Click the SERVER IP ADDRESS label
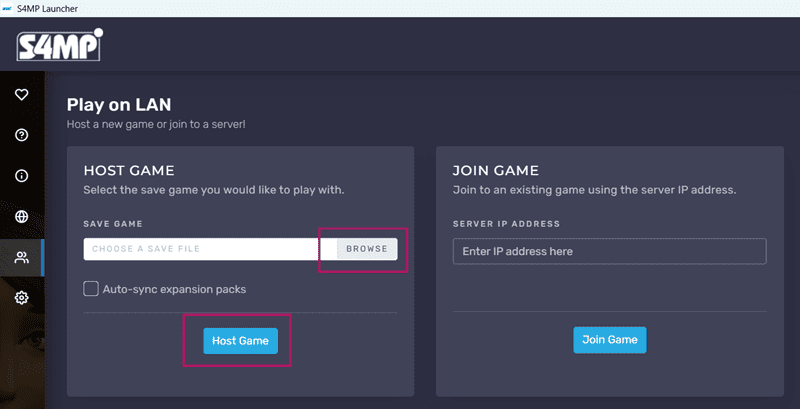The height and width of the screenshot is (409, 800). [506, 224]
